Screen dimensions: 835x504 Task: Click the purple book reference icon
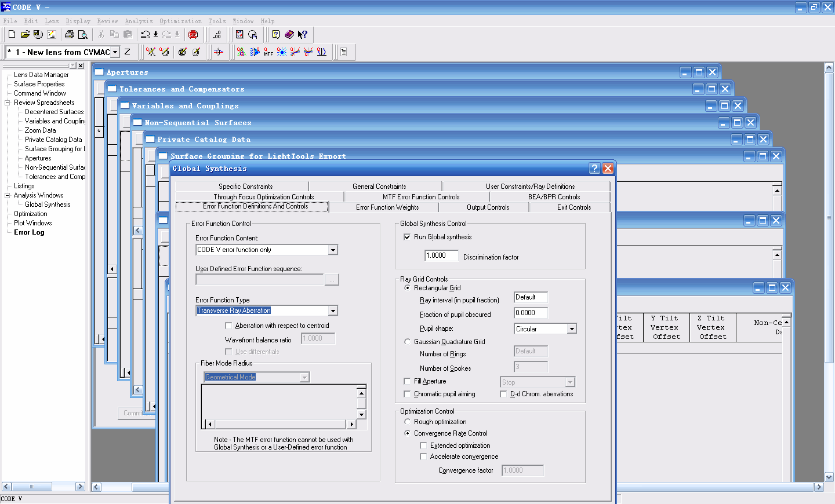pyautogui.click(x=289, y=34)
